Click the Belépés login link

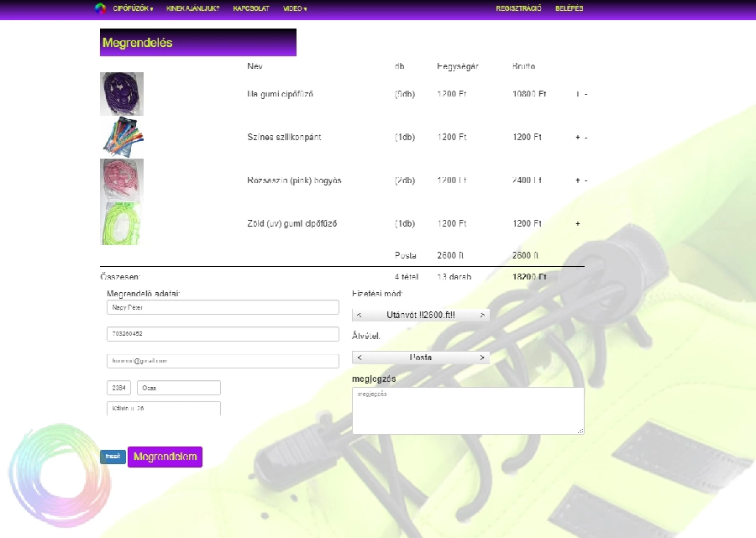569,8
